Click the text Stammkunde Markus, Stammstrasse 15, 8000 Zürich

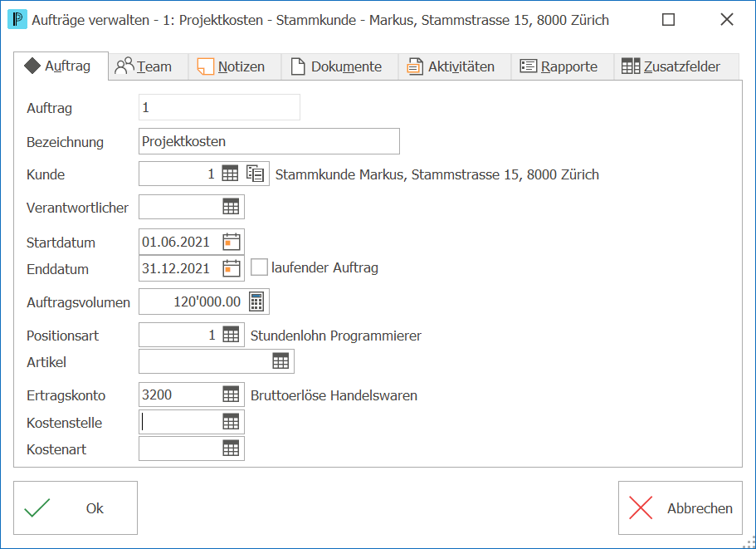(437, 174)
